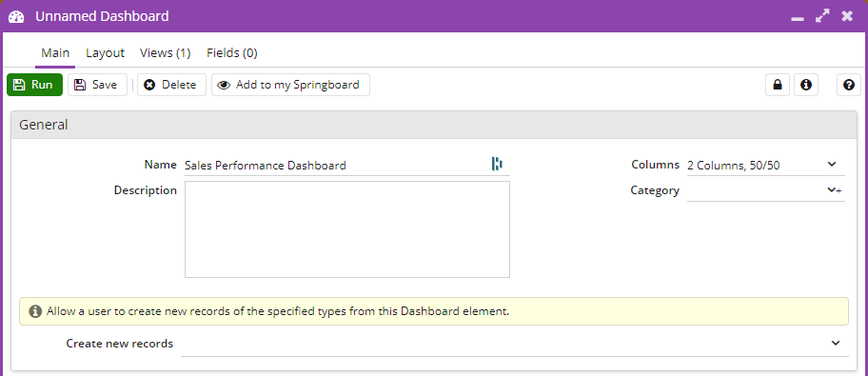Save the dashboard
The image size is (868, 376).
point(97,85)
